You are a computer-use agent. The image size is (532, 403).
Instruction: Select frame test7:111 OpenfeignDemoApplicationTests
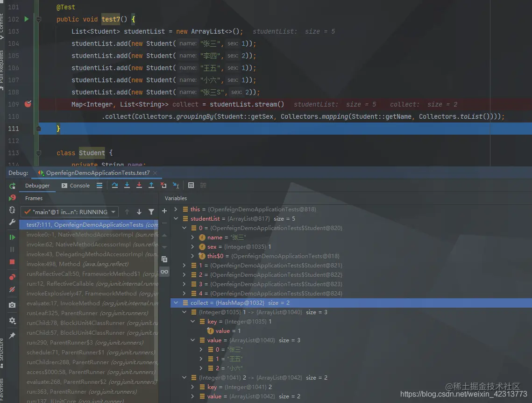coord(89,225)
